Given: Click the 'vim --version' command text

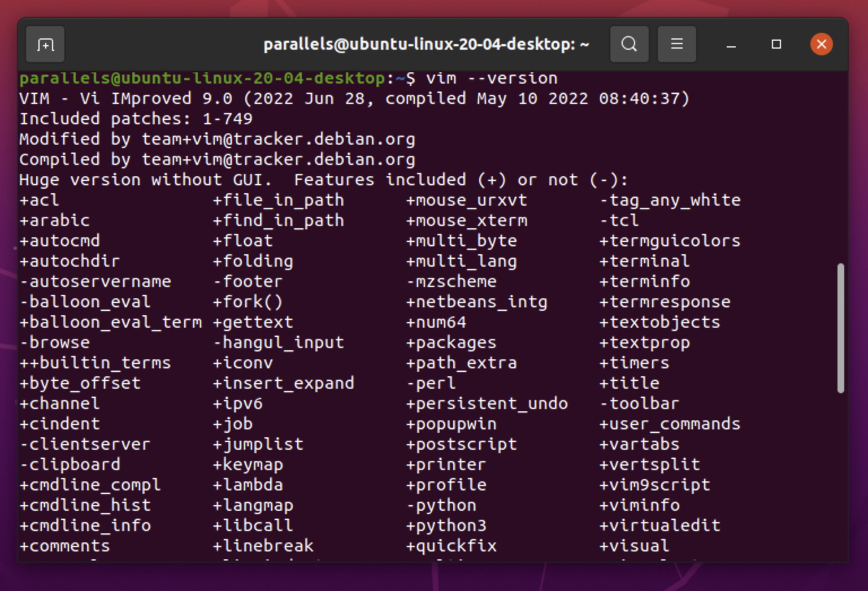Looking at the screenshot, I should (491, 78).
